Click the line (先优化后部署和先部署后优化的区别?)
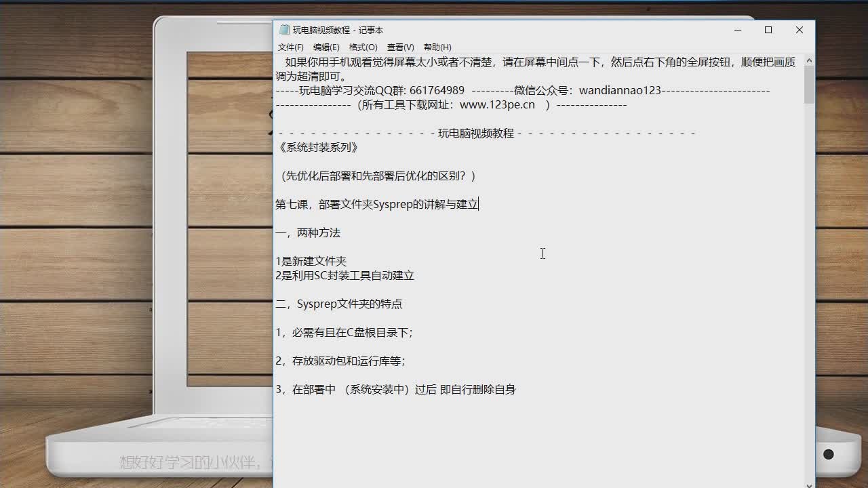The height and width of the screenshot is (488, 868). 378,176
